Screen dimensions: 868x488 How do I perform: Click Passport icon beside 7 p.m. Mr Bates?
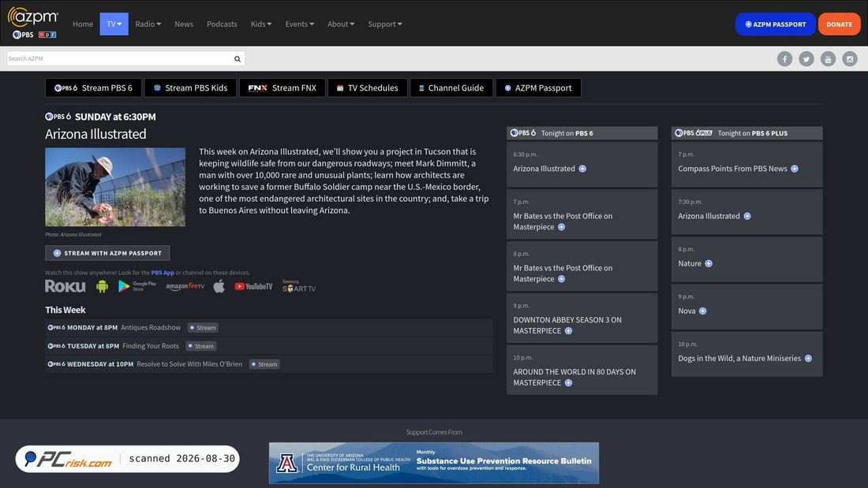point(561,227)
